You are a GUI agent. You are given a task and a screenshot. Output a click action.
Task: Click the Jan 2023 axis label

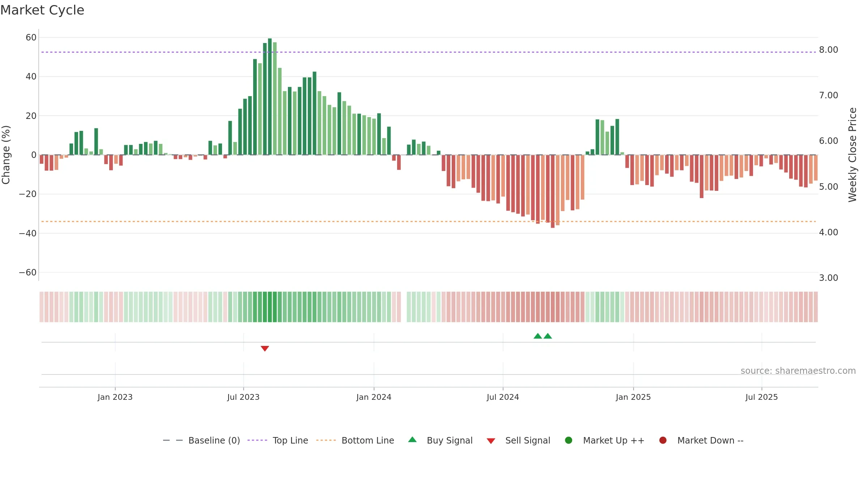(115, 397)
